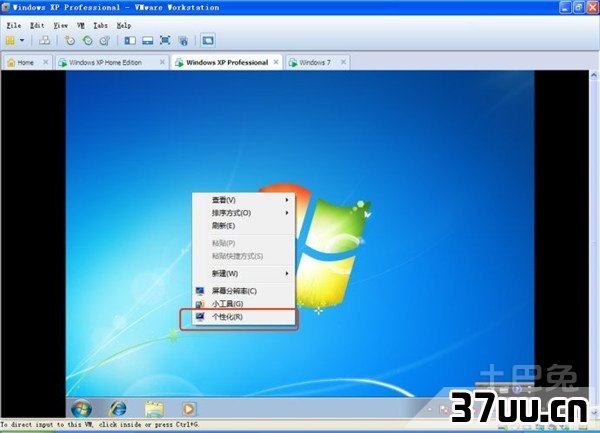Expand 新建(W) submenu in context menu
The width and height of the screenshot is (600, 433).
tap(243, 273)
